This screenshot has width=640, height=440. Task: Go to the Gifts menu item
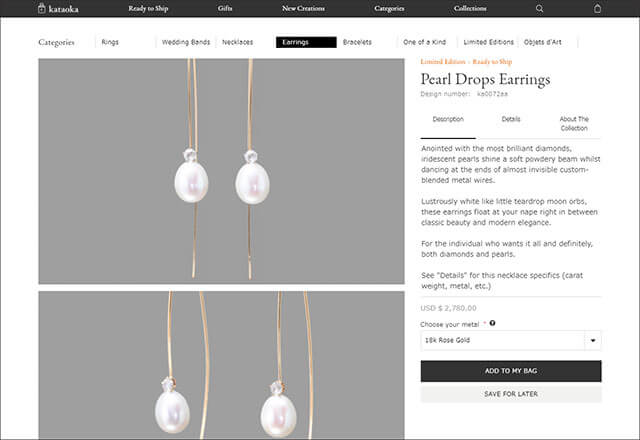(226, 9)
